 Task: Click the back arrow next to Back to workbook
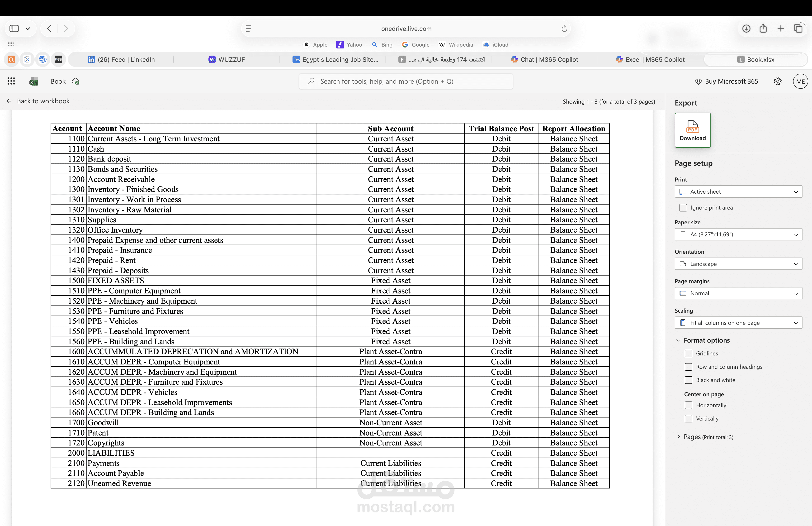point(9,101)
